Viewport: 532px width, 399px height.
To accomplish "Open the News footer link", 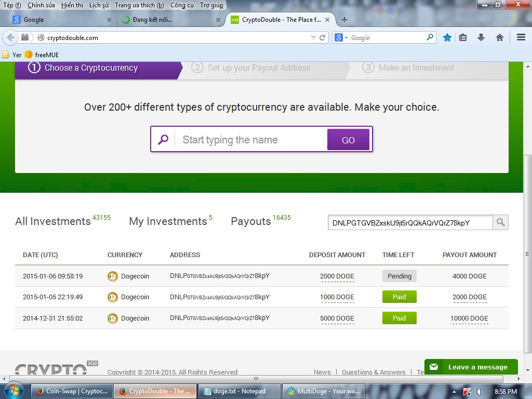I will [x=322, y=372].
